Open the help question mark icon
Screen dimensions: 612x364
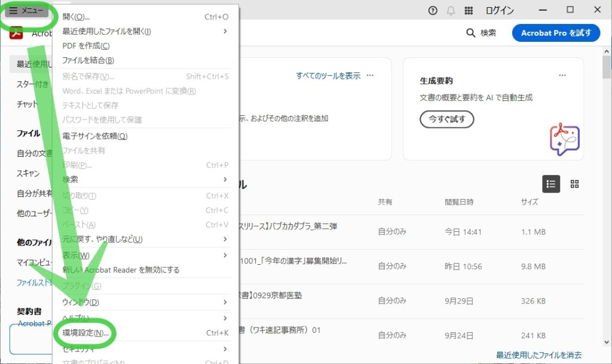tap(433, 11)
